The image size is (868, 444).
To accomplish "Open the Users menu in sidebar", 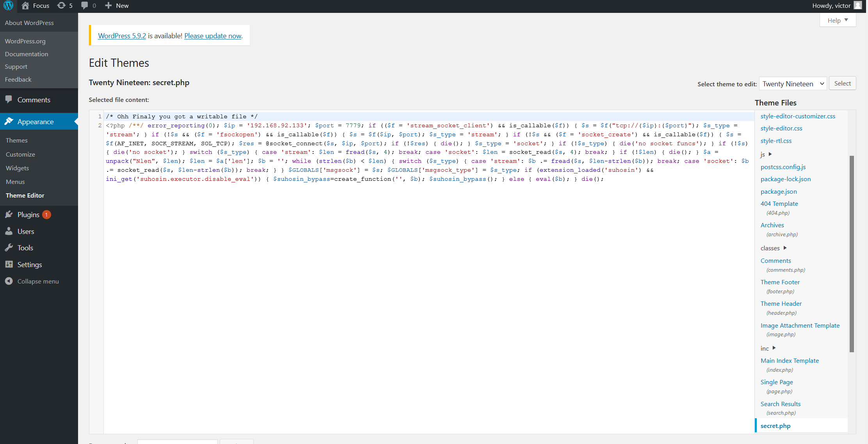I will click(x=26, y=231).
